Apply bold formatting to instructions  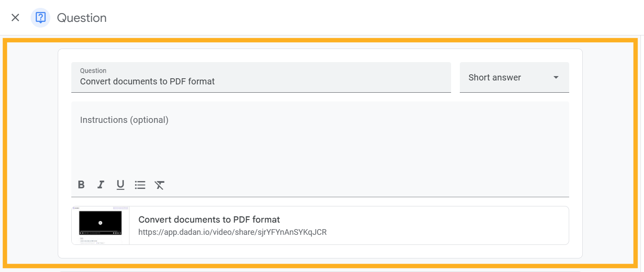[x=81, y=185]
